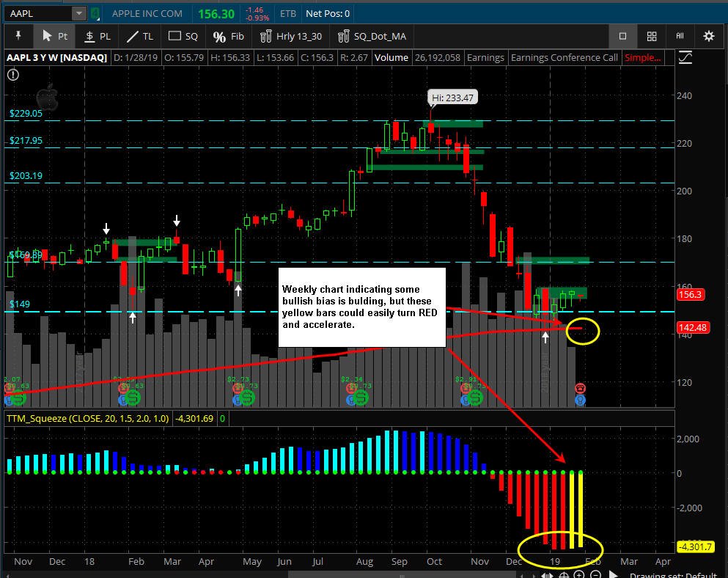The height and width of the screenshot is (578, 728).
Task: Choose the Price Level (PL) tool
Action: click(x=98, y=36)
